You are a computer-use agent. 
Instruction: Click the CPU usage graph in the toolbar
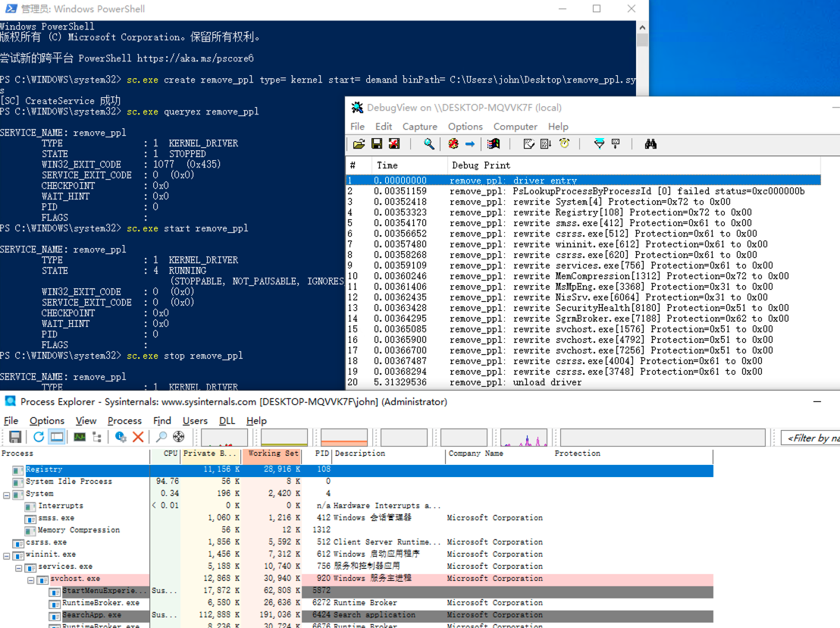click(x=224, y=436)
